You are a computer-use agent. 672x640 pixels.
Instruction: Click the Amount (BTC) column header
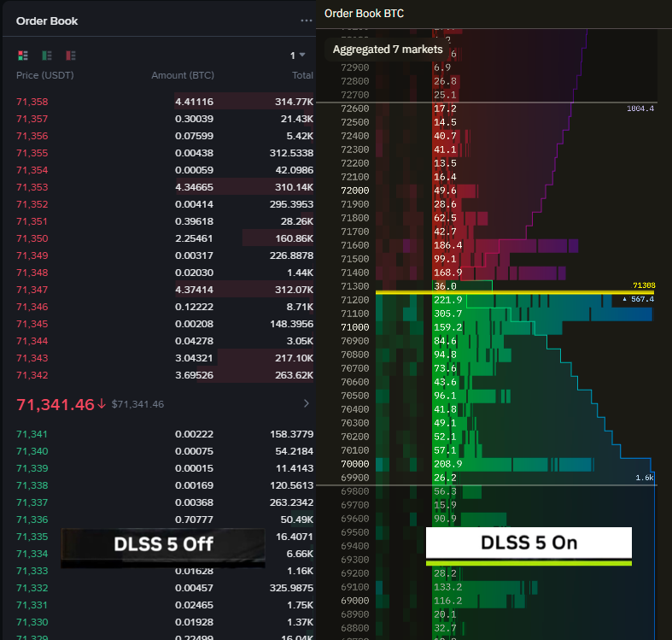pos(183,75)
